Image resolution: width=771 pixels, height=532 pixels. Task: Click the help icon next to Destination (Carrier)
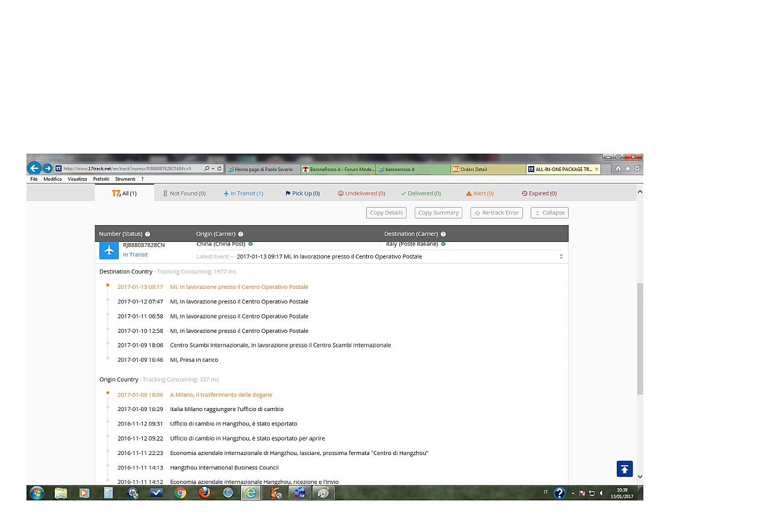443,234
